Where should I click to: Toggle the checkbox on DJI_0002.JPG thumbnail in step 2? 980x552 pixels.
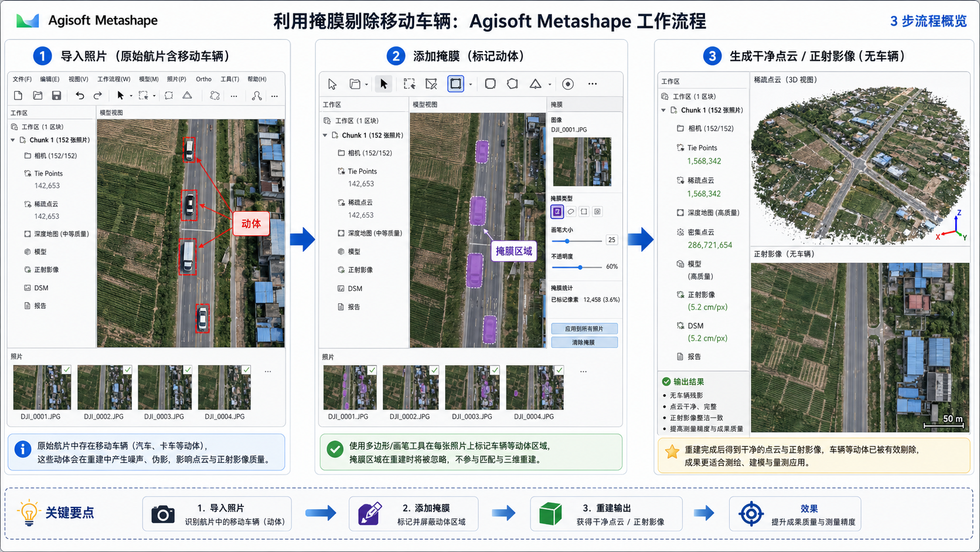point(434,370)
